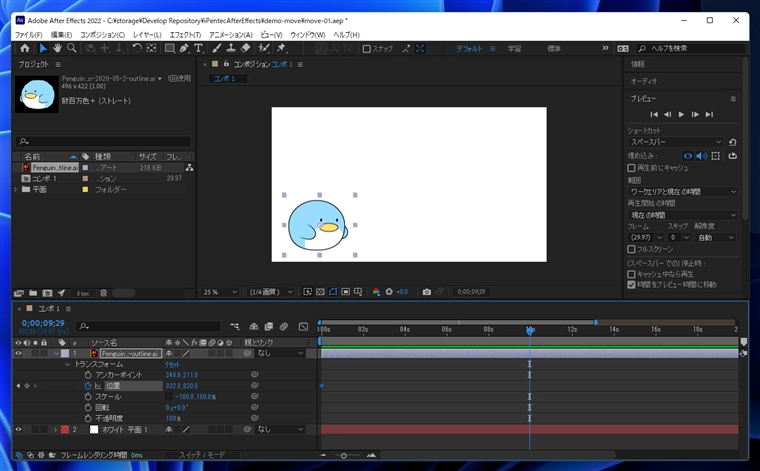Select the Hand tool

coord(57,48)
